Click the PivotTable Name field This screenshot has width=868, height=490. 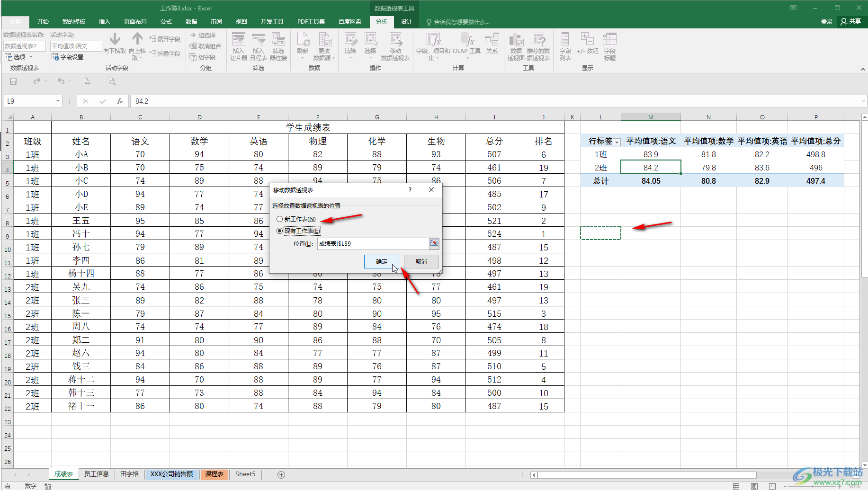[25, 46]
